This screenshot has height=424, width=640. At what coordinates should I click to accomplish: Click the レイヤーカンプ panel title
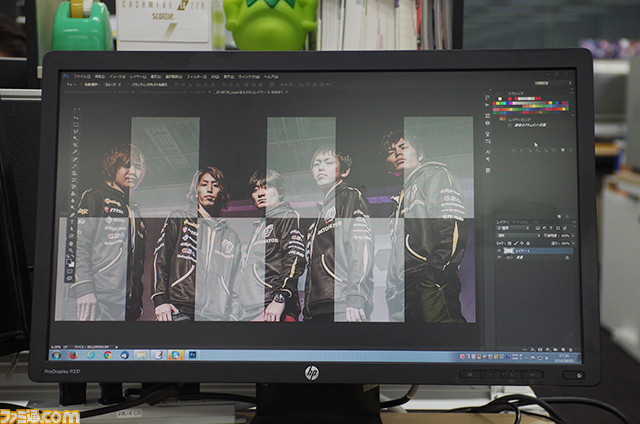point(519,120)
